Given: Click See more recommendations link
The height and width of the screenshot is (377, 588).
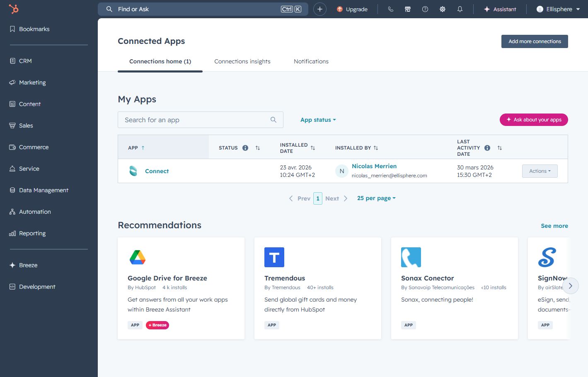Looking at the screenshot, I should point(554,226).
